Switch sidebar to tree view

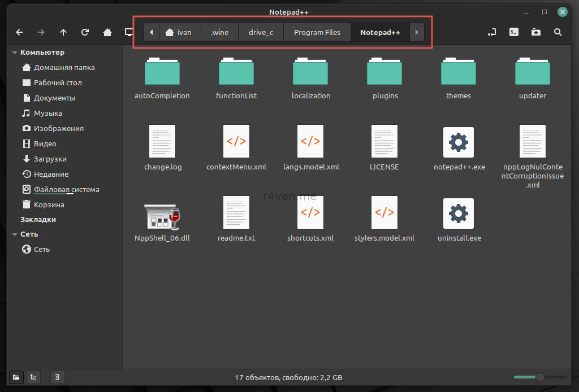[x=34, y=377]
